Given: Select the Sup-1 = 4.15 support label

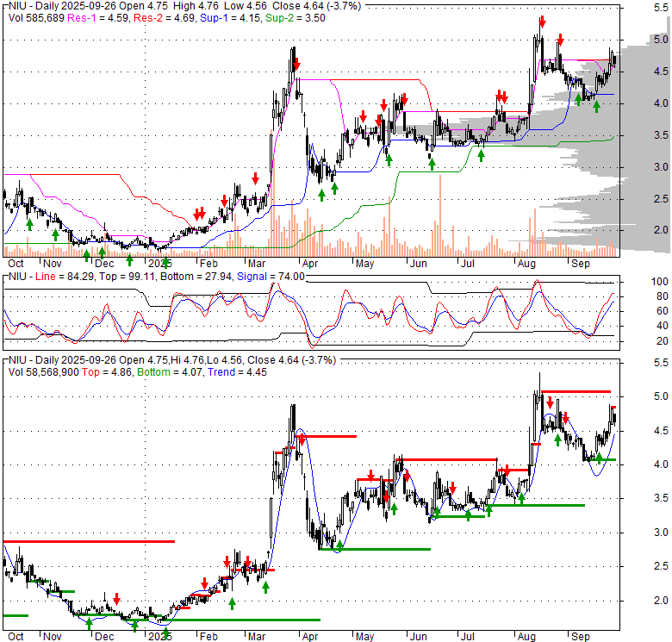Looking at the screenshot, I should (231, 18).
